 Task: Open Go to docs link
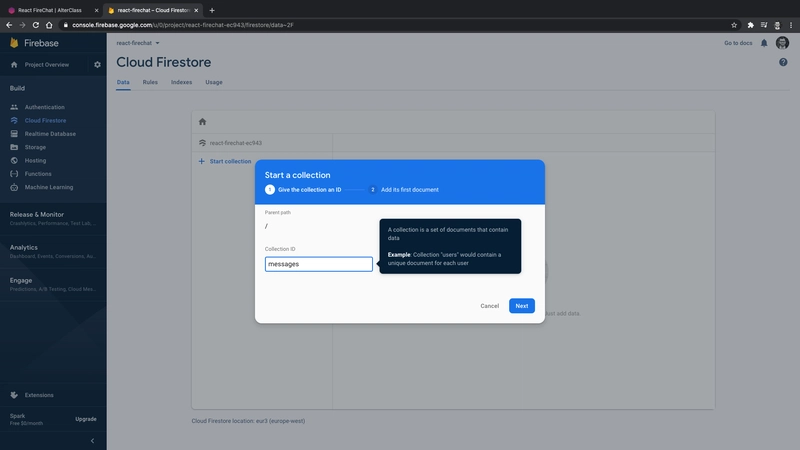pyautogui.click(x=738, y=43)
